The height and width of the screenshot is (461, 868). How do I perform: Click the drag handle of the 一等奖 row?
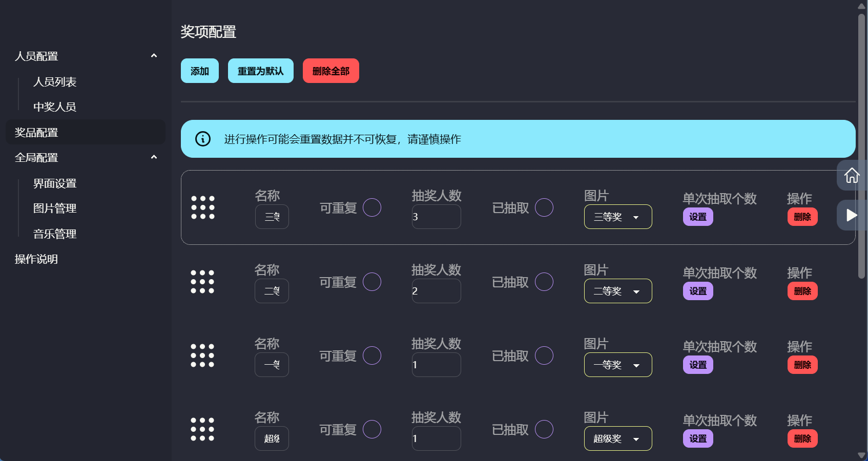tap(202, 355)
